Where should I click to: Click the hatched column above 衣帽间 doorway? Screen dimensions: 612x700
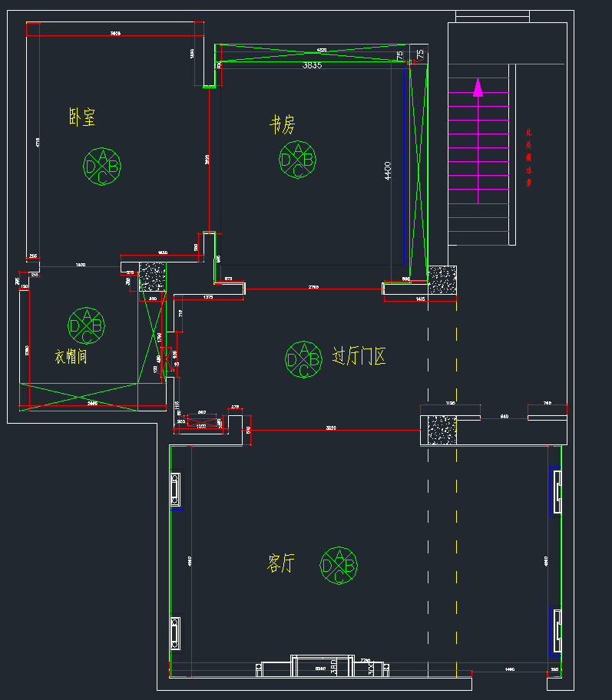click(x=152, y=277)
